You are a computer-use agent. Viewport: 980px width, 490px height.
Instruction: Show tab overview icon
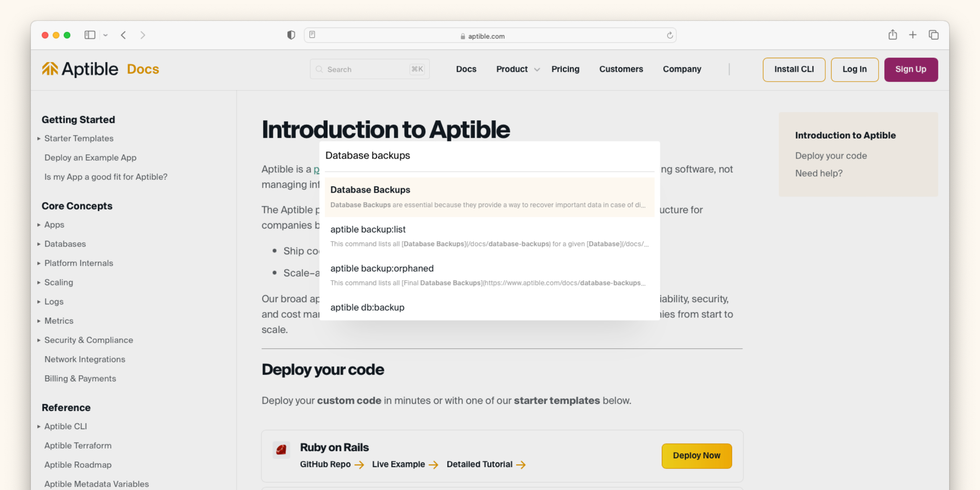click(934, 35)
